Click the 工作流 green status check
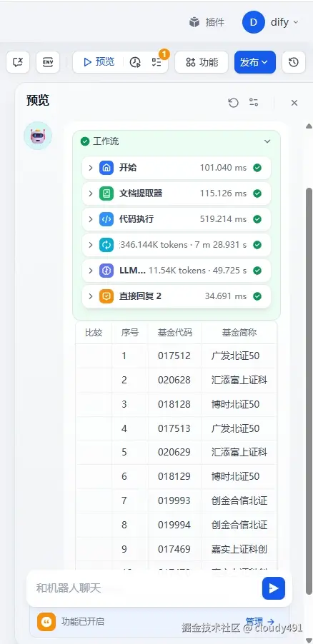 tap(85, 141)
